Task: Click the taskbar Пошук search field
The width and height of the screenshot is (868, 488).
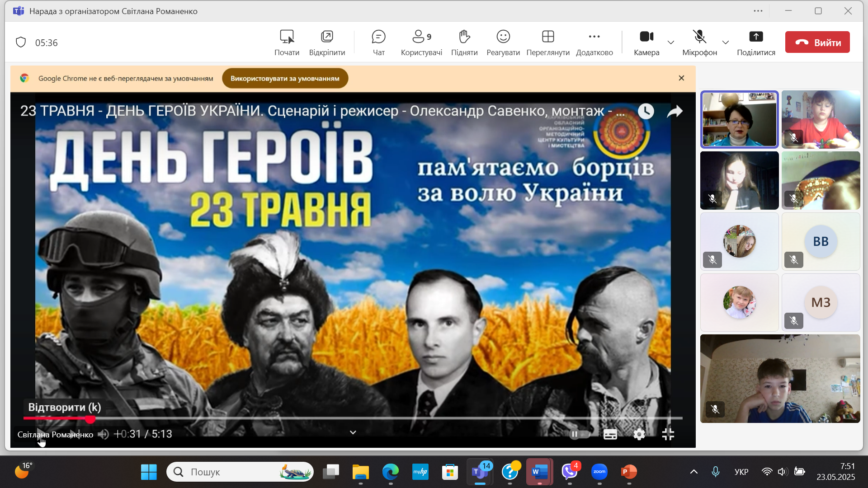Action: [240, 472]
